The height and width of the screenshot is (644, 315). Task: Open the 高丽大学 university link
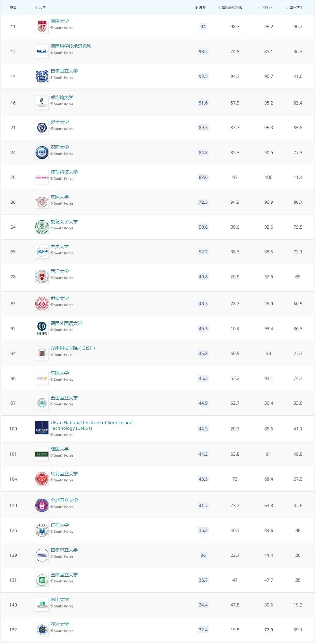[60, 21]
